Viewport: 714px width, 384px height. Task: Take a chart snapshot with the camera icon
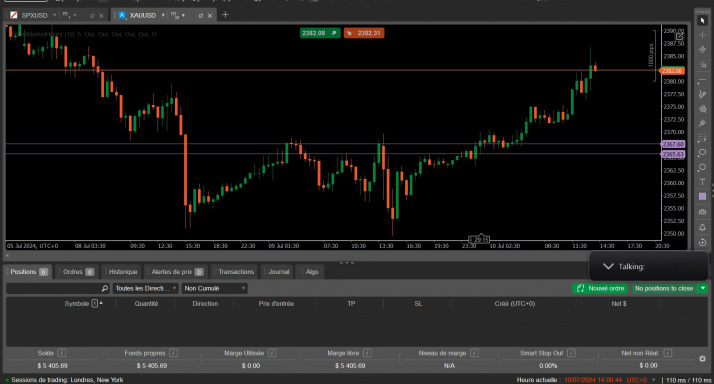[702, 212]
